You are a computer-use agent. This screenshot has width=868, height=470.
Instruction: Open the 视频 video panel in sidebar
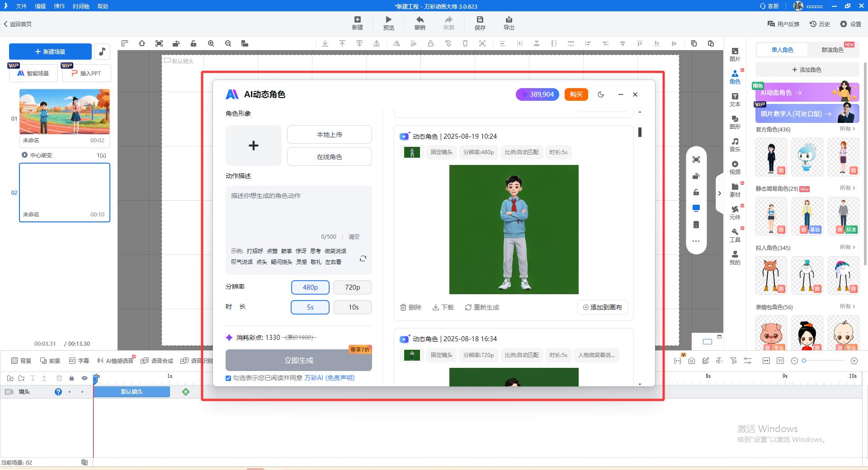735,168
